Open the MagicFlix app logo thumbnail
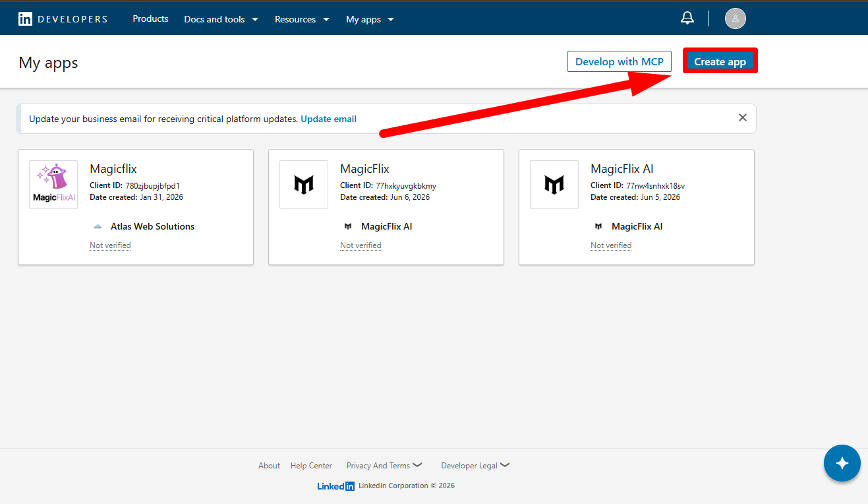The image size is (868, 504). pos(304,185)
